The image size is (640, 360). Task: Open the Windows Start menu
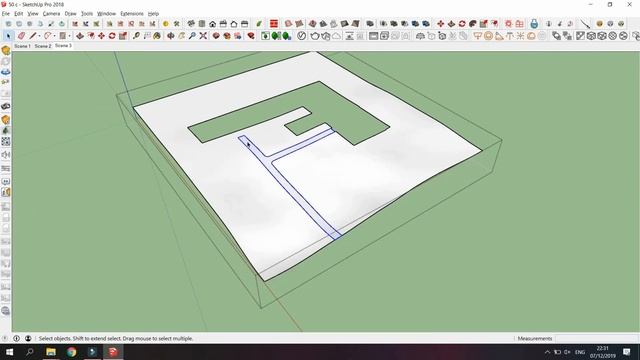[x=9, y=352]
